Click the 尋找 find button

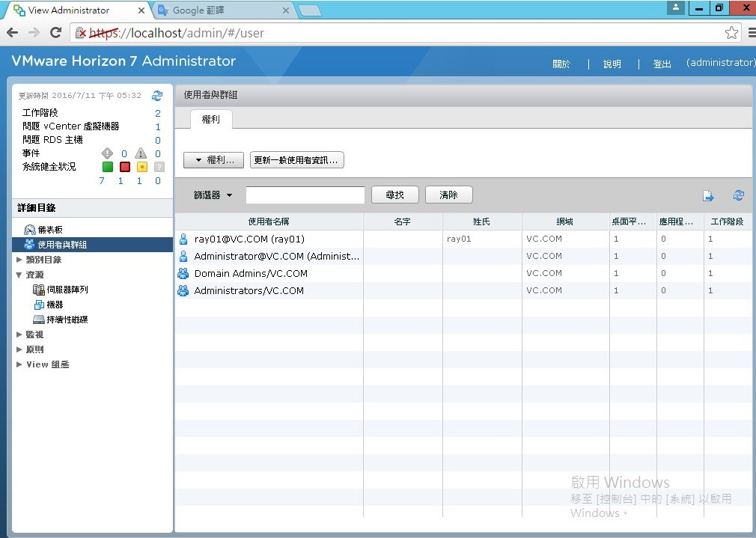point(395,195)
